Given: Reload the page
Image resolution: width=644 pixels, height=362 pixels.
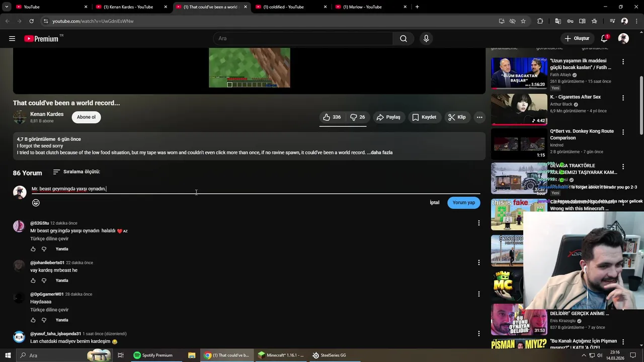Looking at the screenshot, I should click(x=31, y=21).
